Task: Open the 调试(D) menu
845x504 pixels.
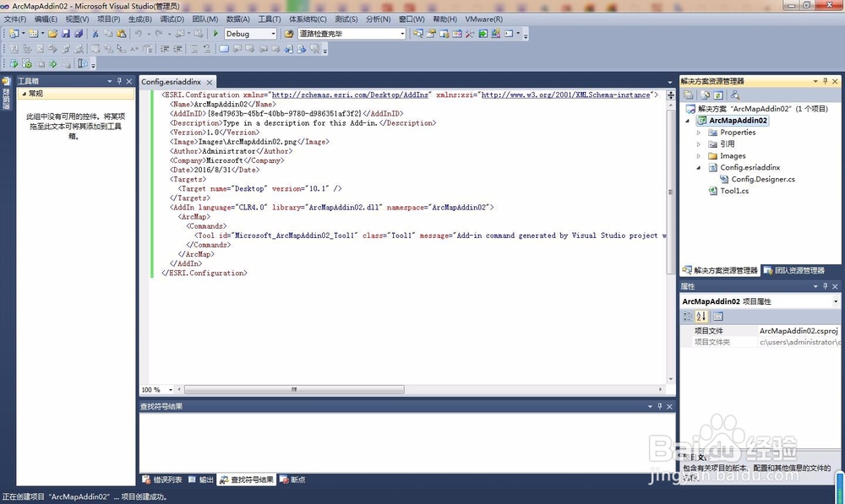Action: coord(172,19)
